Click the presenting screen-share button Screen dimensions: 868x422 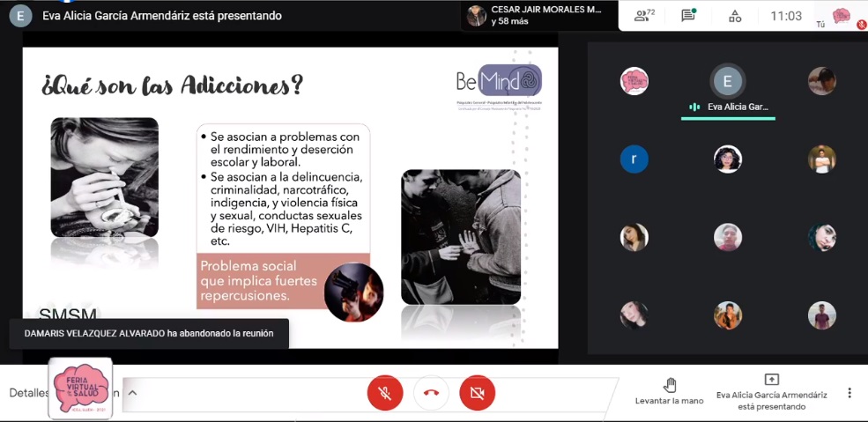pos(771,392)
